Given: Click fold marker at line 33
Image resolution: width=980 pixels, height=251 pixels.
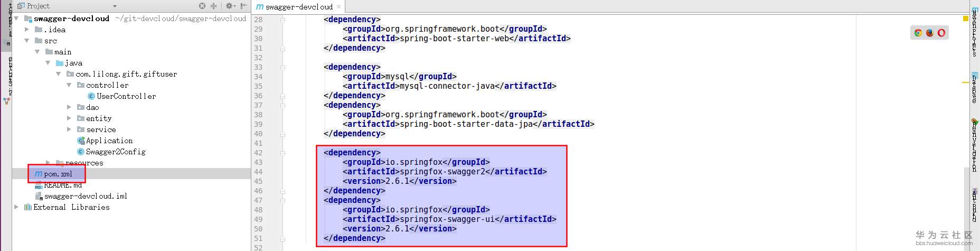Looking at the screenshot, I should click(283, 67).
